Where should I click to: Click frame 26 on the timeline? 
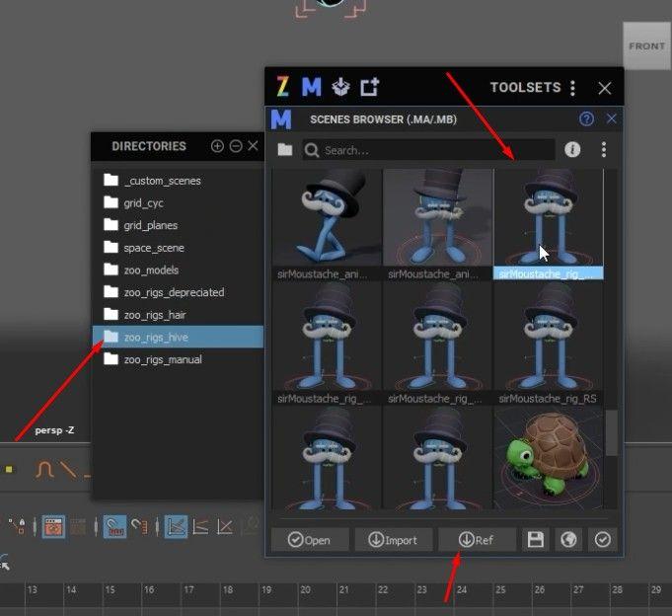pyautogui.click(x=539, y=590)
